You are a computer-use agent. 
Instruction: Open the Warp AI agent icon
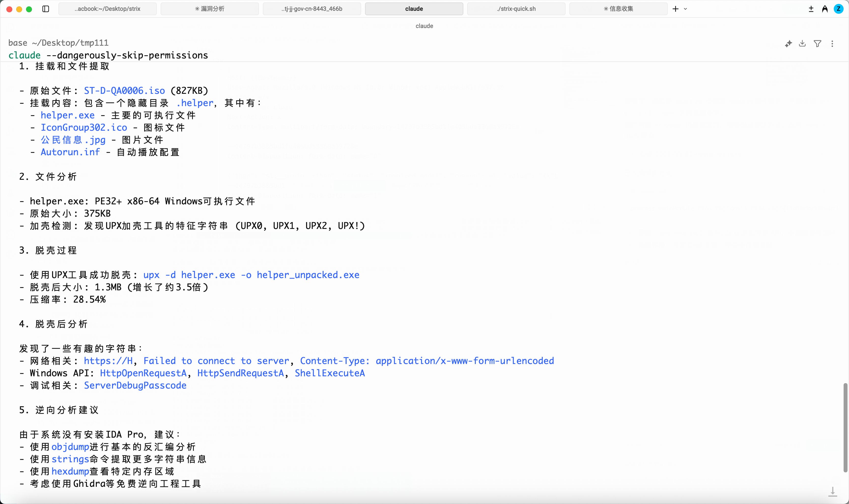(824, 9)
